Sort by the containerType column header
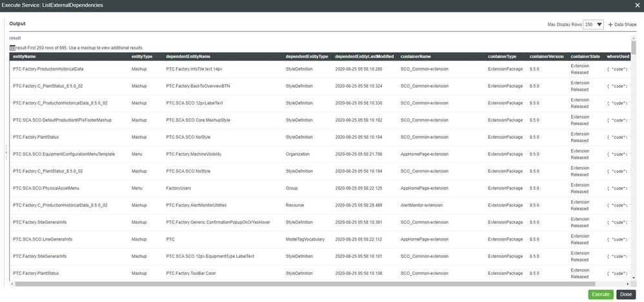This screenshot has width=644, height=302. click(x=502, y=57)
